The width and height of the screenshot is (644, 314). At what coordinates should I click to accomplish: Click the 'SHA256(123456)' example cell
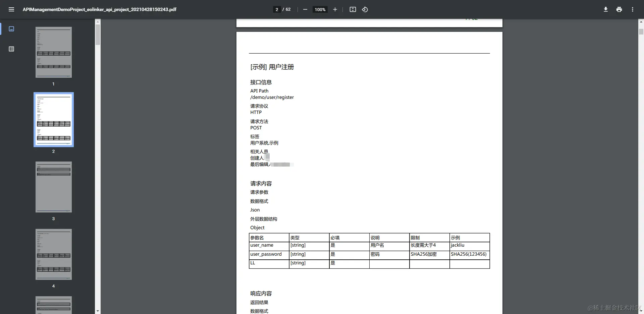(470, 255)
